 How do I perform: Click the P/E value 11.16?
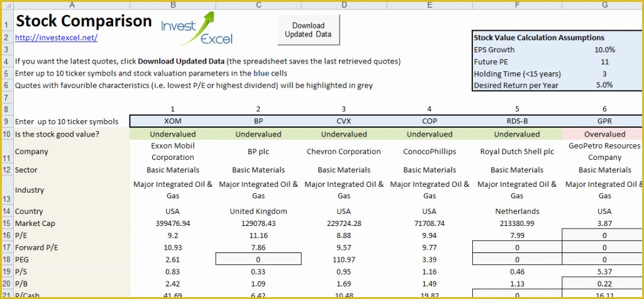(x=258, y=235)
